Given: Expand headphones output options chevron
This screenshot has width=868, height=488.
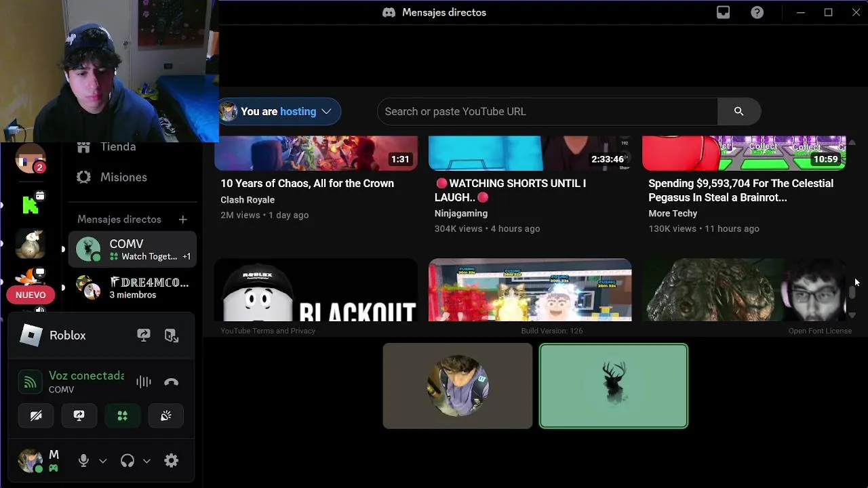Looking at the screenshot, I should pyautogui.click(x=146, y=461).
